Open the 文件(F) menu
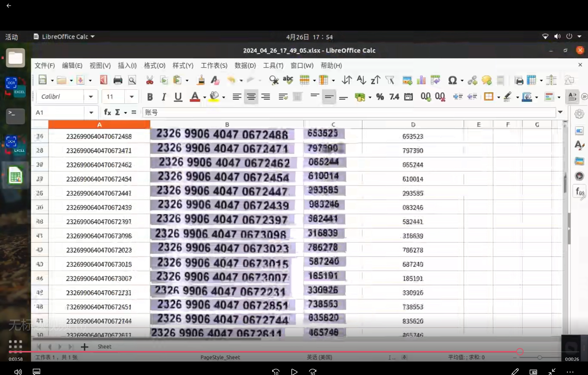The image size is (588, 375). (45, 65)
